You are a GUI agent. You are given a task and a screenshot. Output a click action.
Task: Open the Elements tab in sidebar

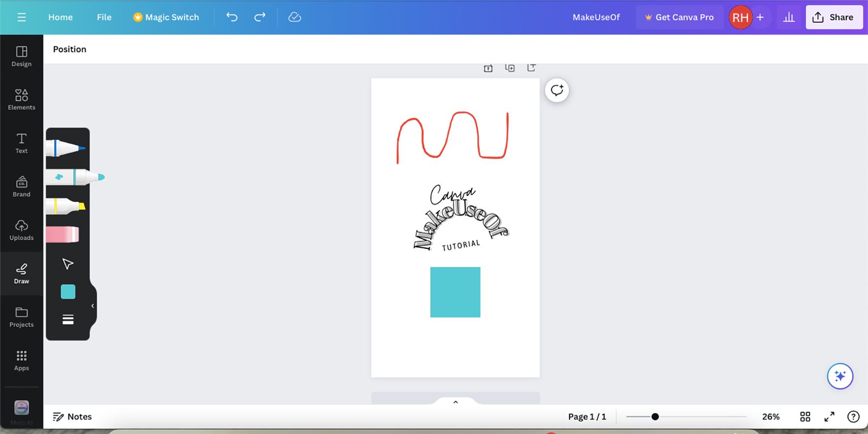tap(22, 99)
